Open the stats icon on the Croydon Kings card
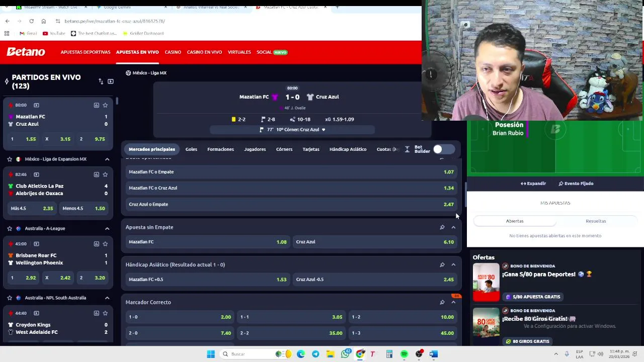The width and height of the screenshot is (644, 362). [96, 313]
